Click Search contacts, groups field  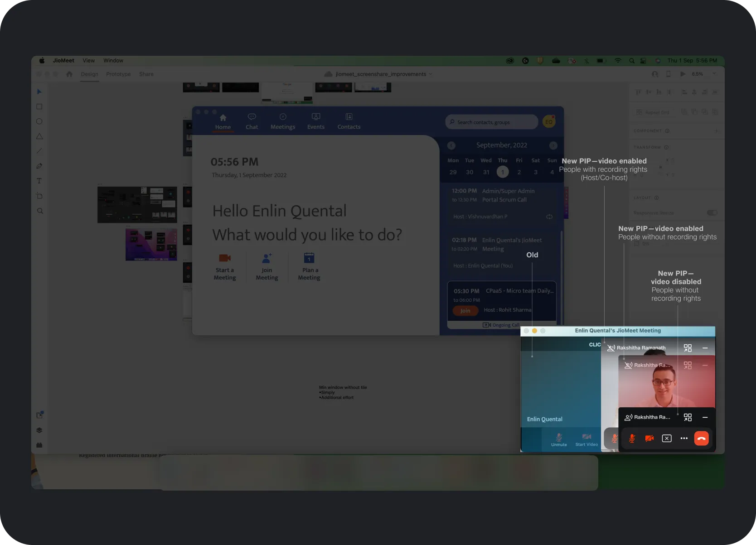492,122
